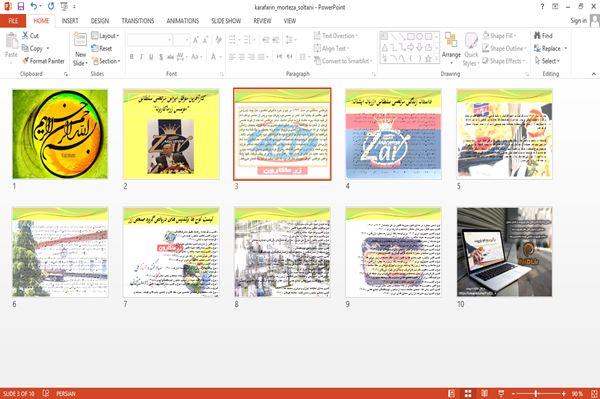Select slide 10 laptop thumbnail
Viewport: 600px width, 399px height.
coord(504,252)
